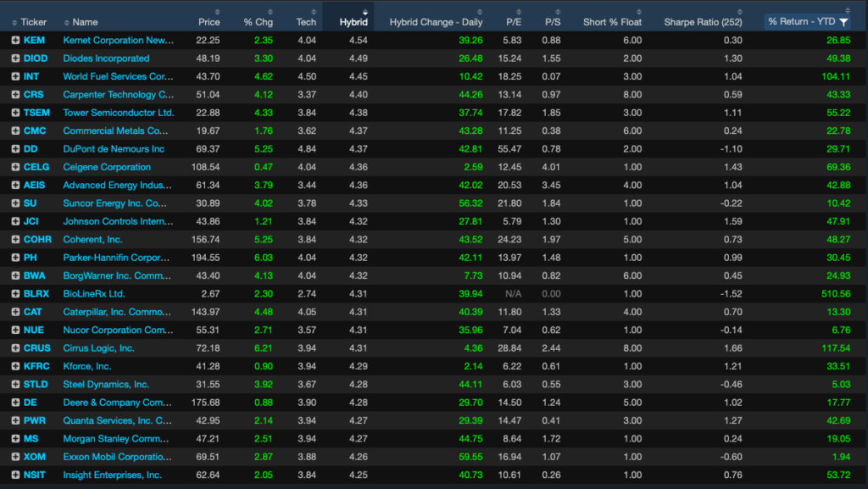This screenshot has width=868, height=489.
Task: Expand the CELG row plus icon
Action: pyautogui.click(x=15, y=167)
